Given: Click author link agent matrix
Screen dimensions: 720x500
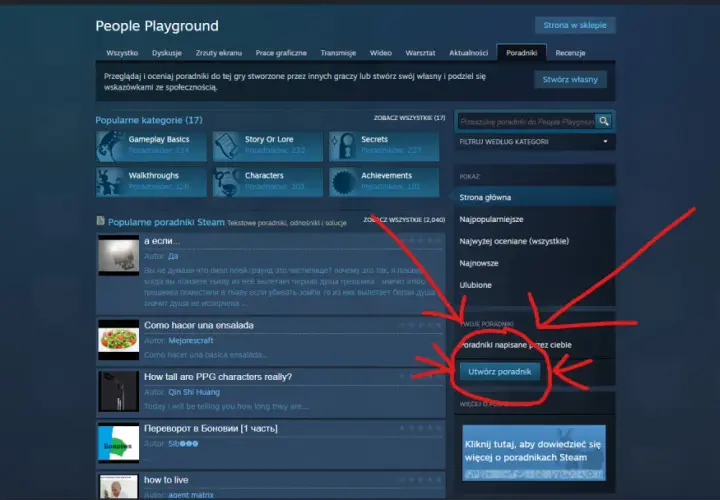Looking at the screenshot, I should pos(191,495).
